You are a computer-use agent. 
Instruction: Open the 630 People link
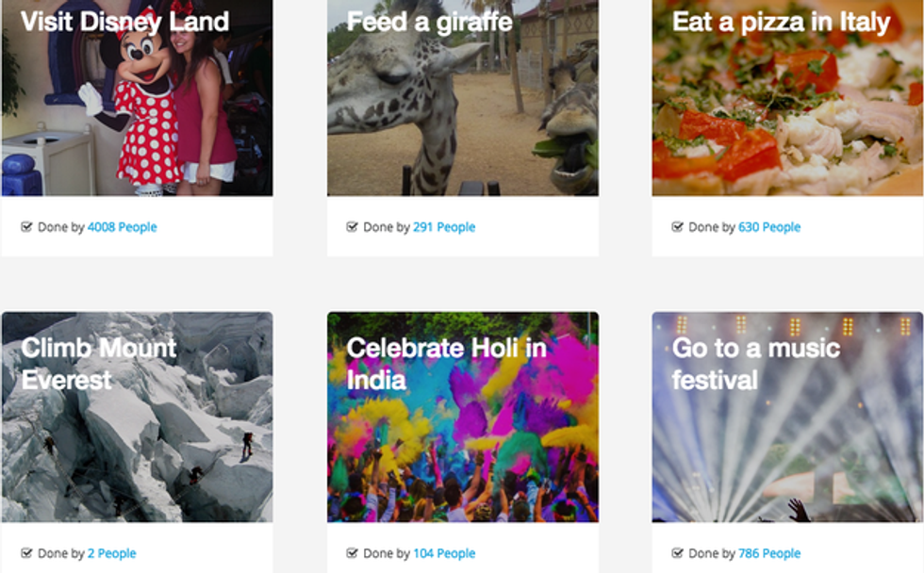768,227
